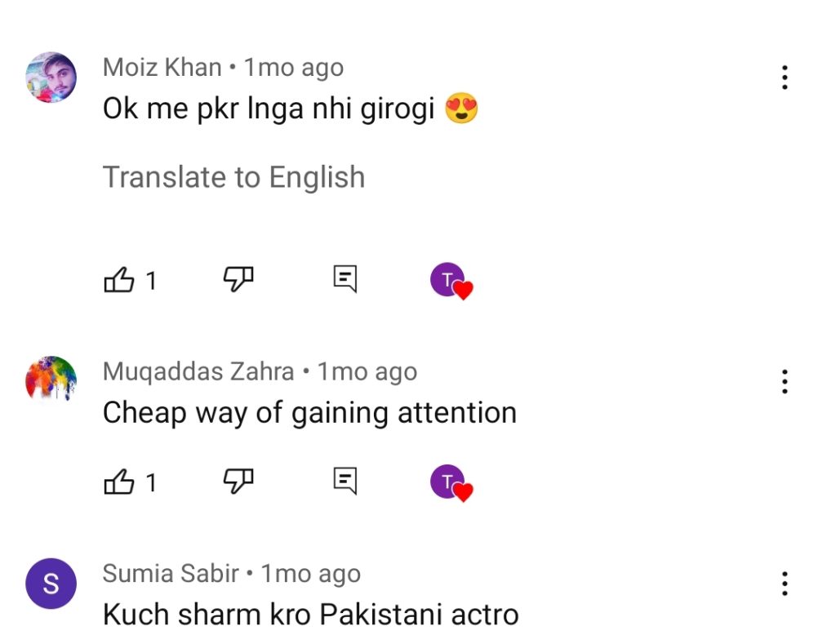Open options menu for Sumia Sabir's comment
The image size is (836, 644).
[785, 584]
